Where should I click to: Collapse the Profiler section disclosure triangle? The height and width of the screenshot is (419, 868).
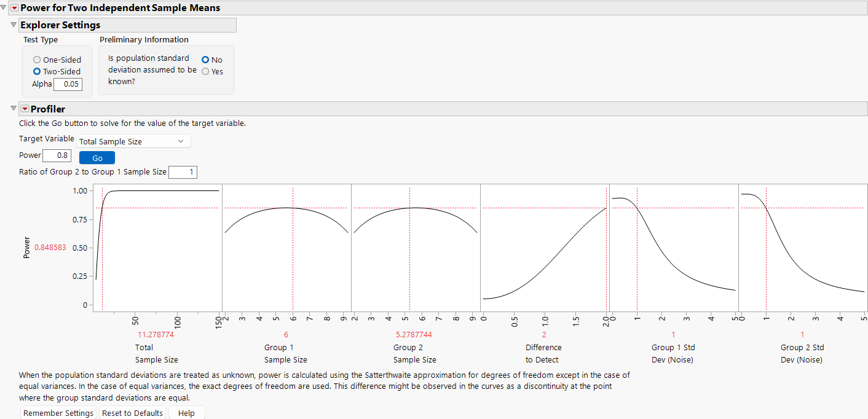tap(13, 109)
